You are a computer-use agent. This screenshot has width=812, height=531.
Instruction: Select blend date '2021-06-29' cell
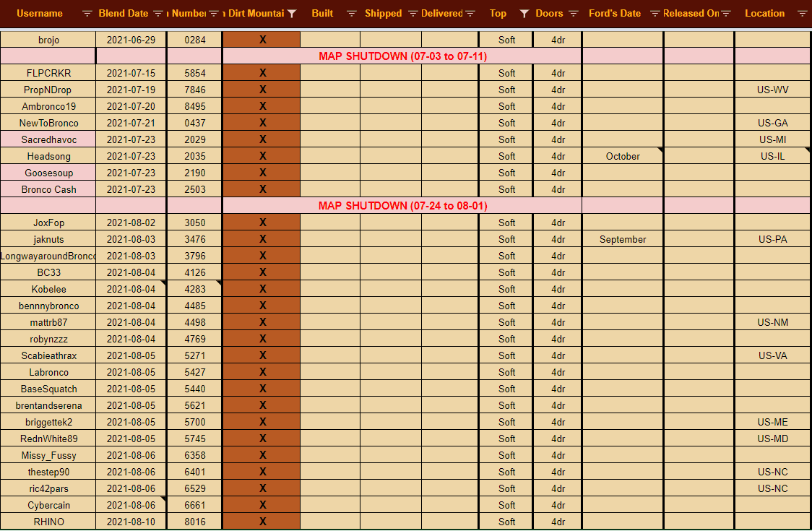[x=131, y=40]
